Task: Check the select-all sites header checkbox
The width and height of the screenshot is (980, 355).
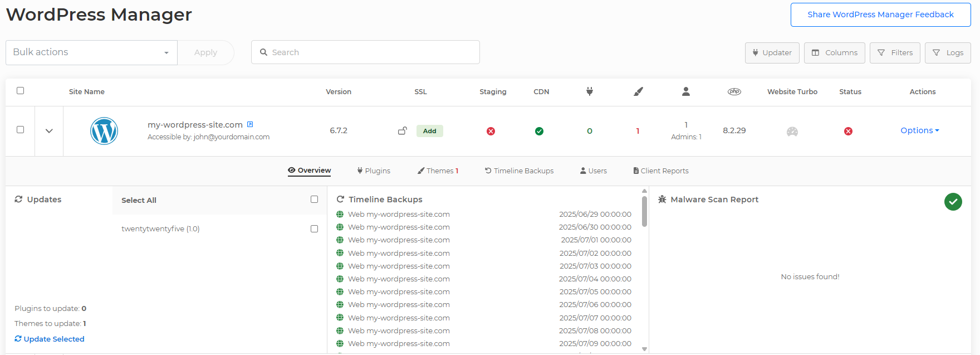Action: coord(21,91)
